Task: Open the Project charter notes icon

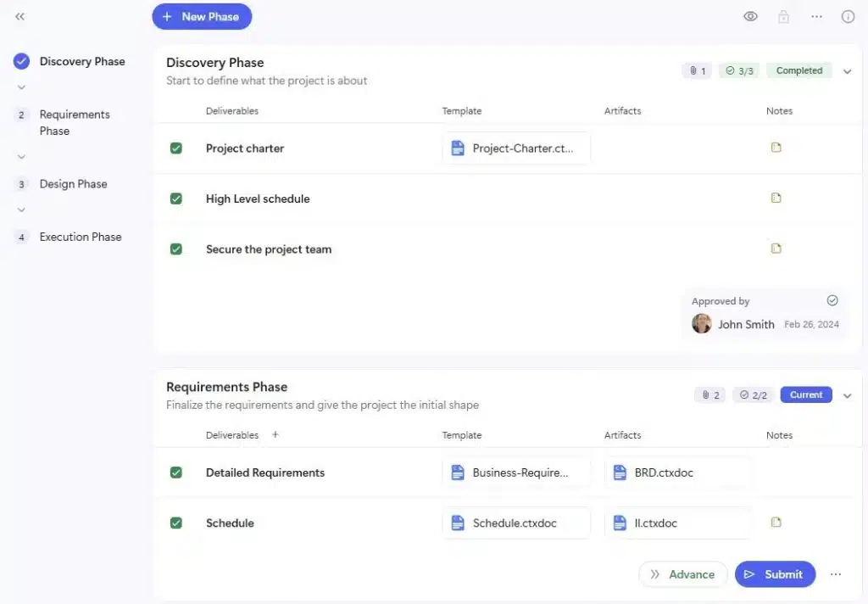Action: coord(776,147)
